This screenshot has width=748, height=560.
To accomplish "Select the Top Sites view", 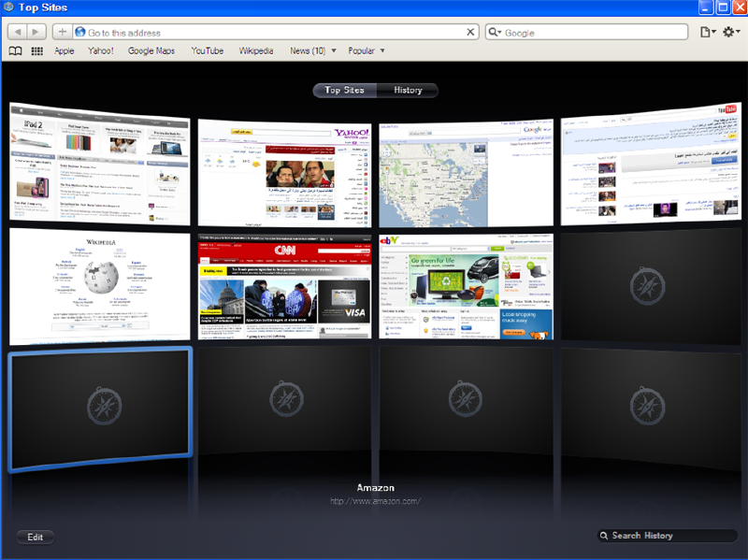I will pos(344,90).
